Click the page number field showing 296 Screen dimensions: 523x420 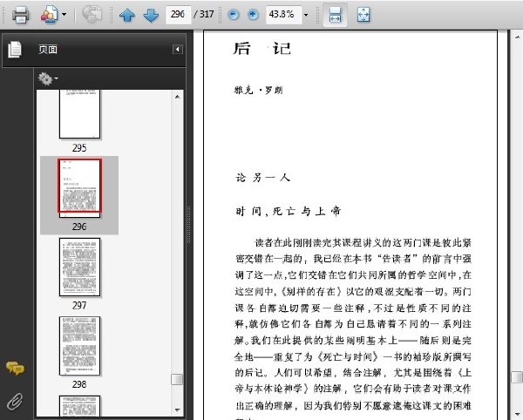coord(178,14)
